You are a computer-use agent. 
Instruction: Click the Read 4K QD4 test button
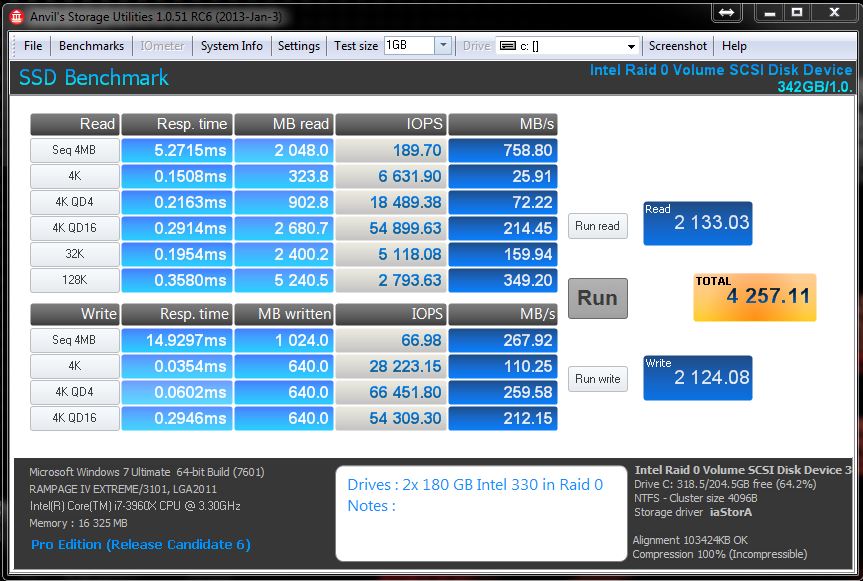(x=74, y=202)
